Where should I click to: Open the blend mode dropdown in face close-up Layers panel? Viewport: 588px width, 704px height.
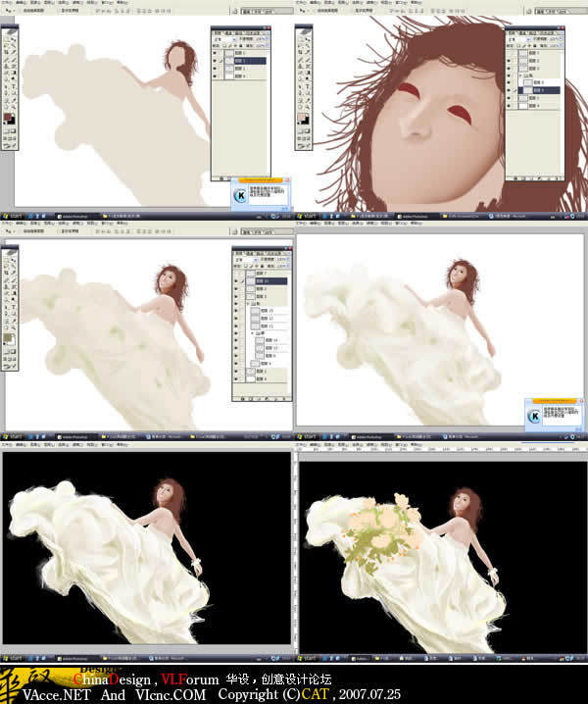tap(518, 39)
